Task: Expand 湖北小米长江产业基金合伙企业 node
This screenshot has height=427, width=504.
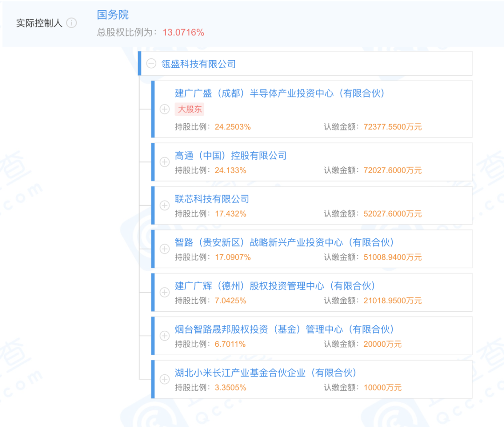Action: tap(165, 379)
